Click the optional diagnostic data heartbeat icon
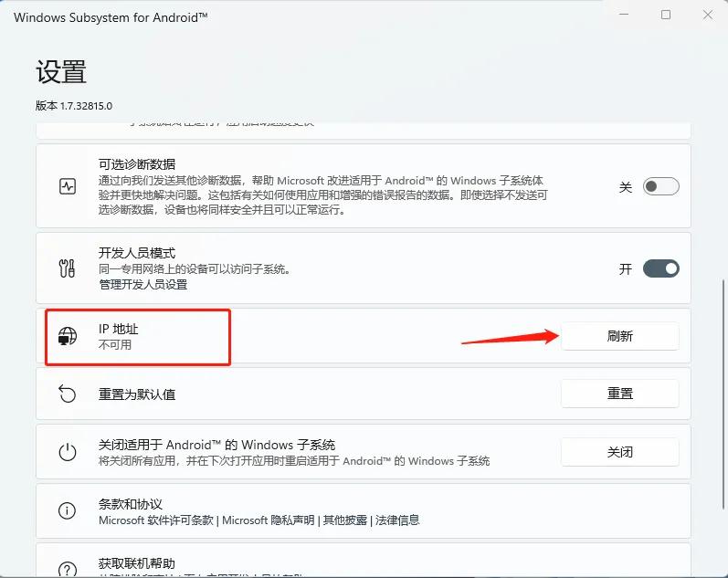 click(68, 186)
